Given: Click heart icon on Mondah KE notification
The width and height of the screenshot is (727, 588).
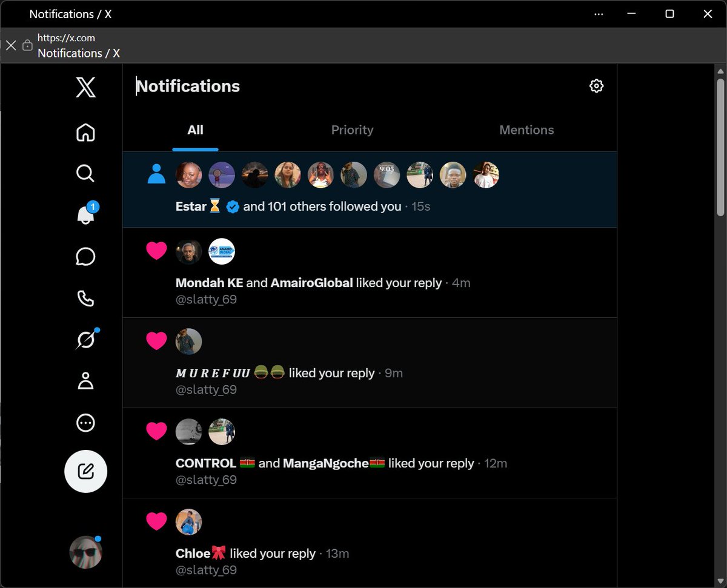Looking at the screenshot, I should pos(156,251).
